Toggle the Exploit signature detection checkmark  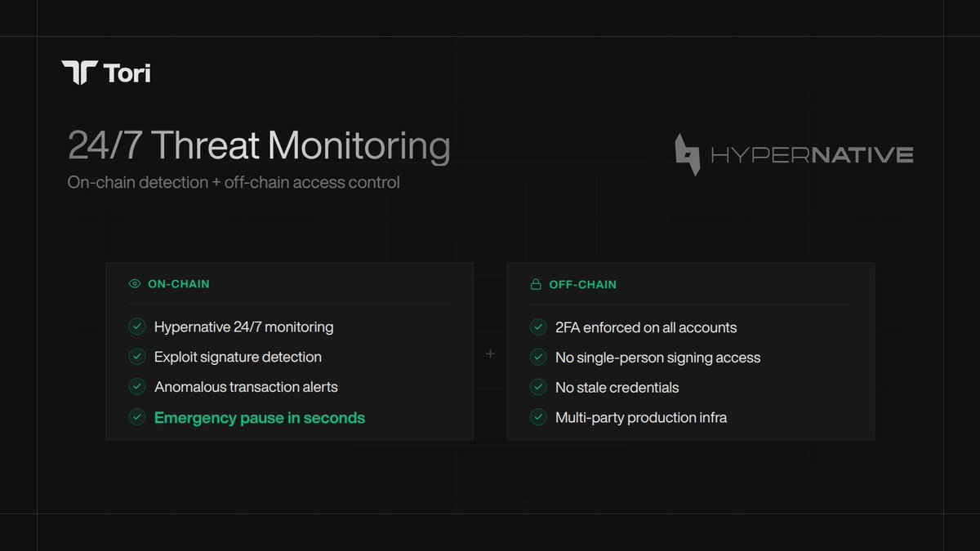coord(137,357)
